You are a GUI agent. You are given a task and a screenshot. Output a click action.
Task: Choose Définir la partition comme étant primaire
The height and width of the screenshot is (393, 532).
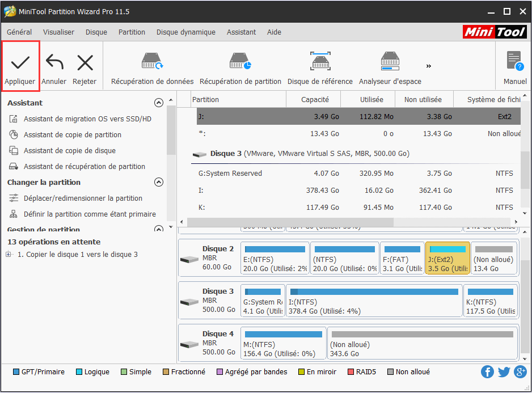pos(90,214)
